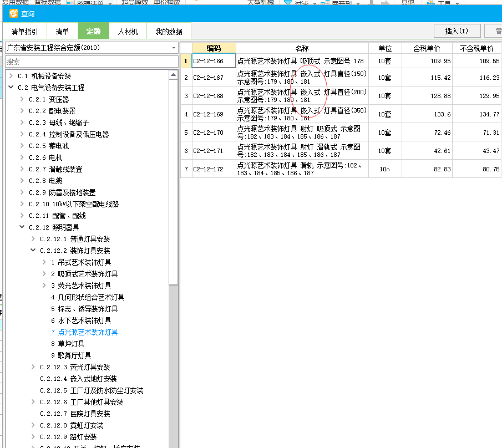Select the row with code C2-12-172
This screenshot has height=448, width=502.
pos(341,169)
